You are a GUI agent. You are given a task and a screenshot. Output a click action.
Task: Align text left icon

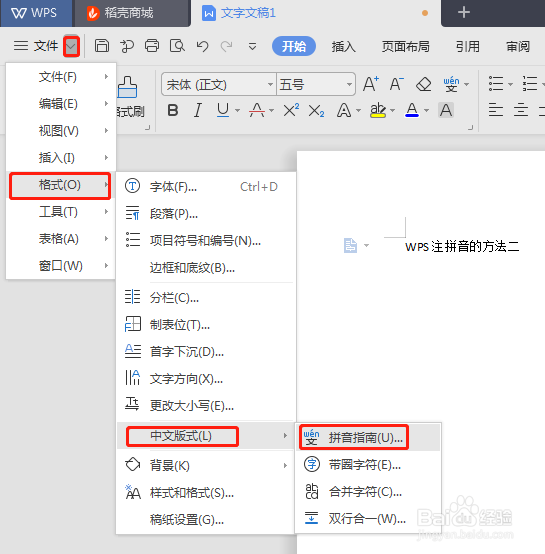click(496, 110)
